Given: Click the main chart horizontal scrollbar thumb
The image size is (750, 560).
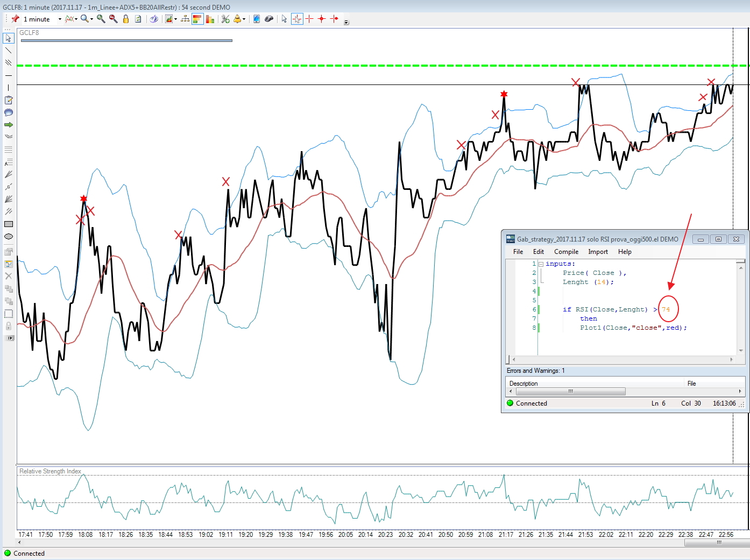Looking at the screenshot, I should [717, 543].
